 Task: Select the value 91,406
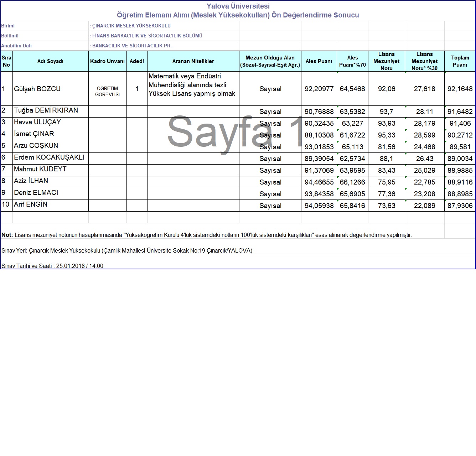tap(460, 123)
